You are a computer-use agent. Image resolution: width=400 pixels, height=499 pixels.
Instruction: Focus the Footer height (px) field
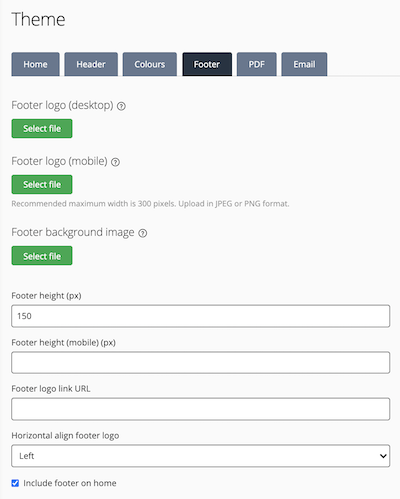click(x=200, y=316)
